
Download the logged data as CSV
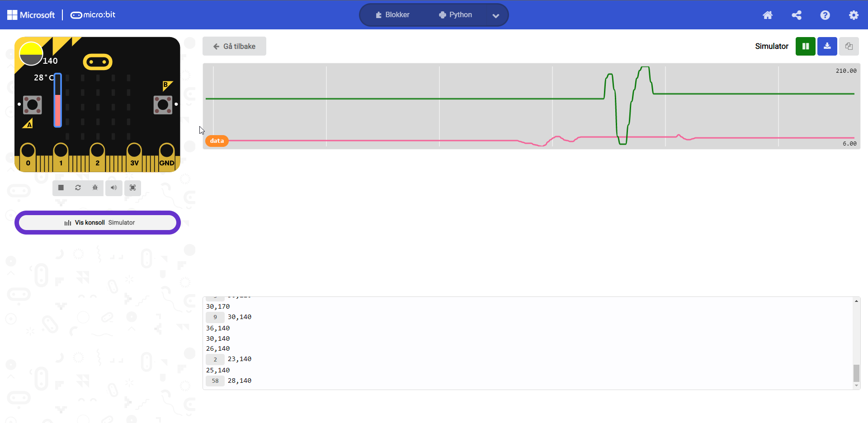(827, 46)
